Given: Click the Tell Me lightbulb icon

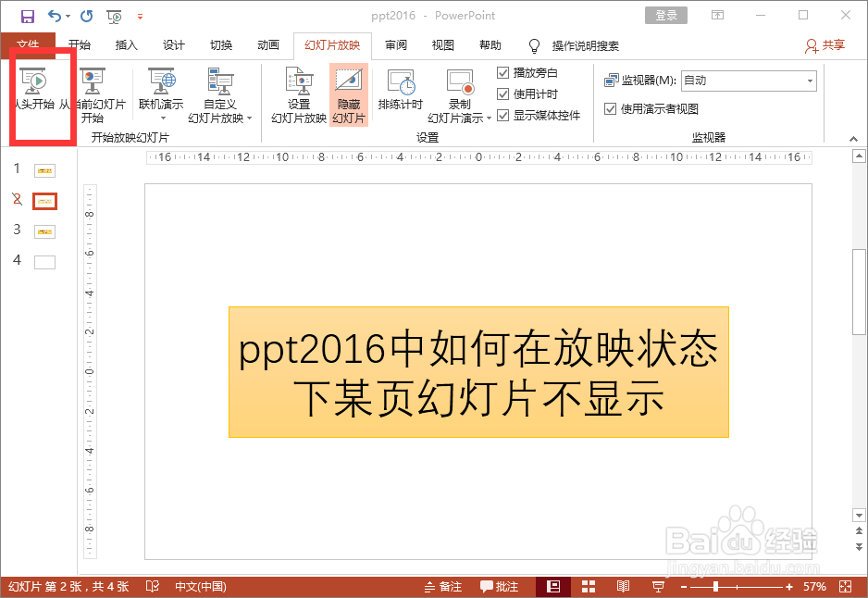Looking at the screenshot, I should pyautogui.click(x=534, y=45).
